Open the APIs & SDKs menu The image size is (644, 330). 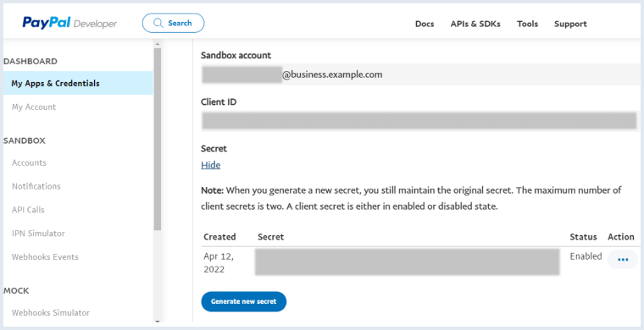[x=475, y=24]
